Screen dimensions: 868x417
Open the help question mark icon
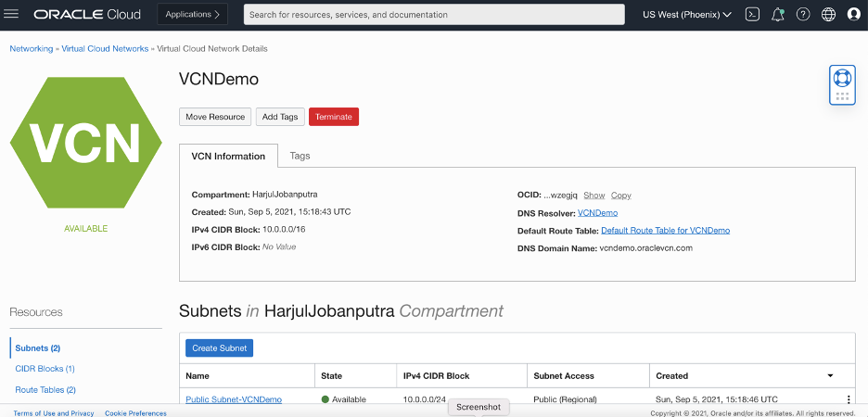[803, 15]
